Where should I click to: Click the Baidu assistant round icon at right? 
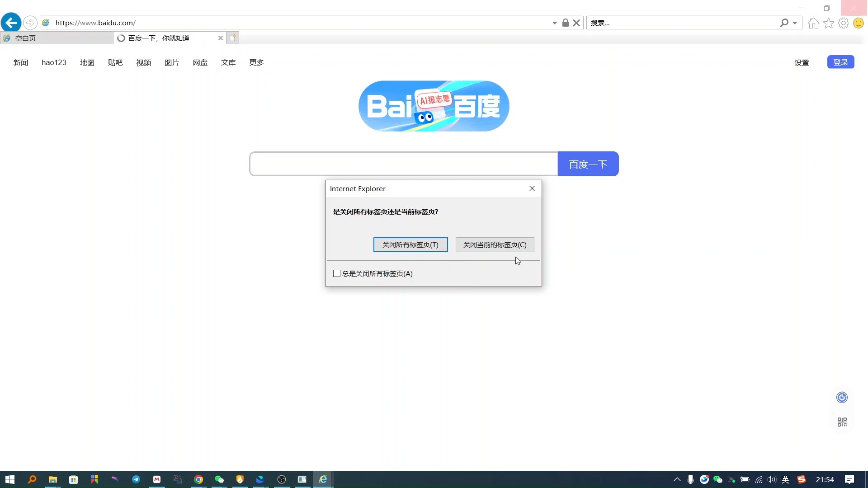click(842, 398)
